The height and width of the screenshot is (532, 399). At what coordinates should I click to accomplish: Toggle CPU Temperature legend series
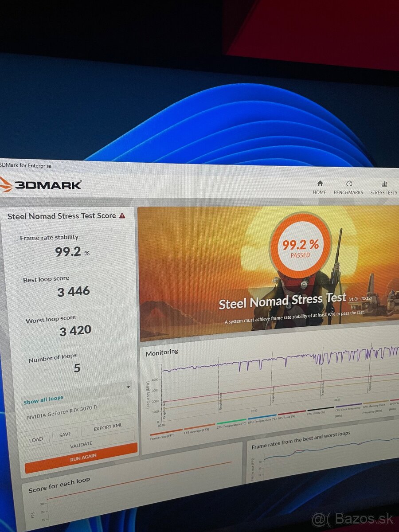(x=231, y=422)
